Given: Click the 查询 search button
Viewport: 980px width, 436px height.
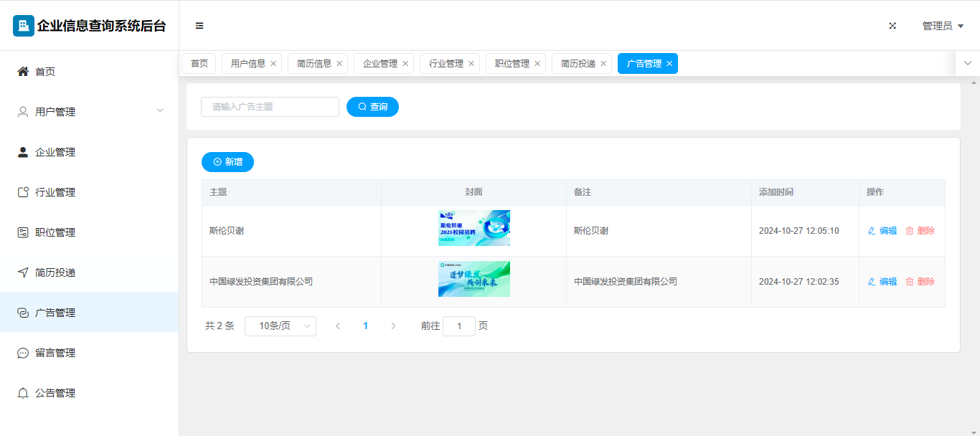Looking at the screenshot, I should [x=372, y=107].
